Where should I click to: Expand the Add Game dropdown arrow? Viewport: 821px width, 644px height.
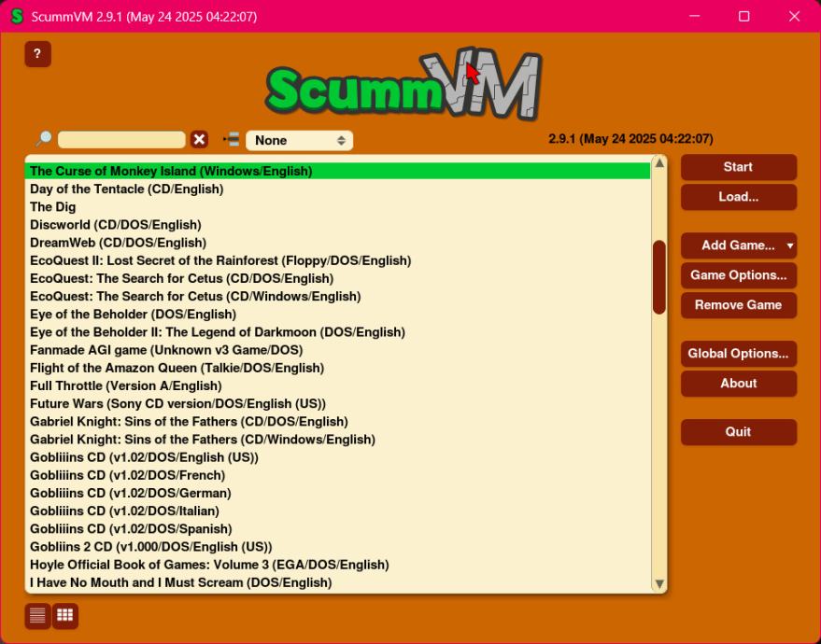pyautogui.click(x=789, y=245)
